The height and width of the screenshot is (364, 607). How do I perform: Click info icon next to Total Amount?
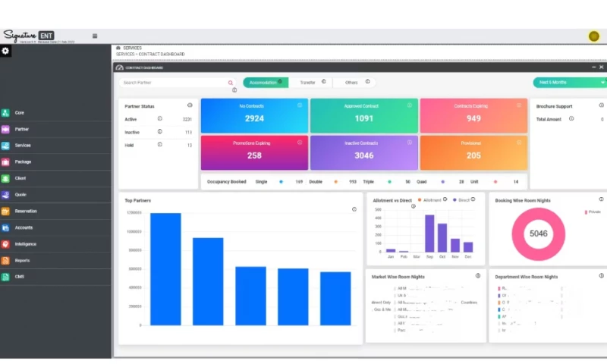pyautogui.click(x=571, y=119)
